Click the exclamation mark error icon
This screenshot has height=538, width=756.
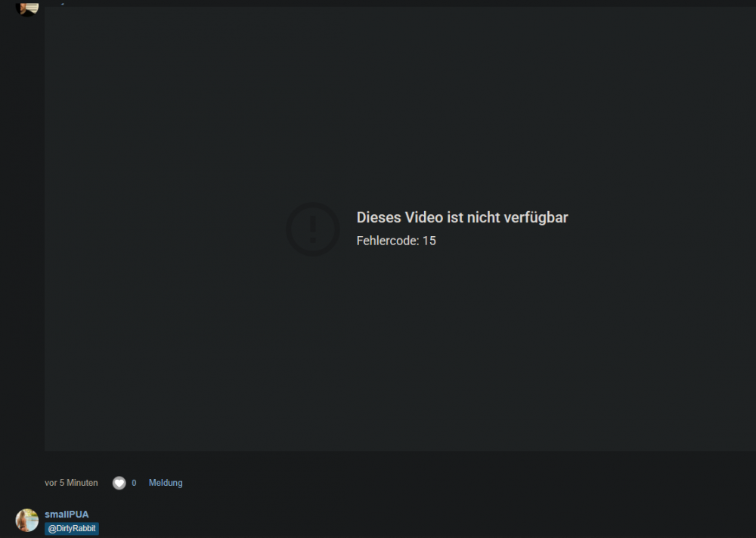(312, 229)
